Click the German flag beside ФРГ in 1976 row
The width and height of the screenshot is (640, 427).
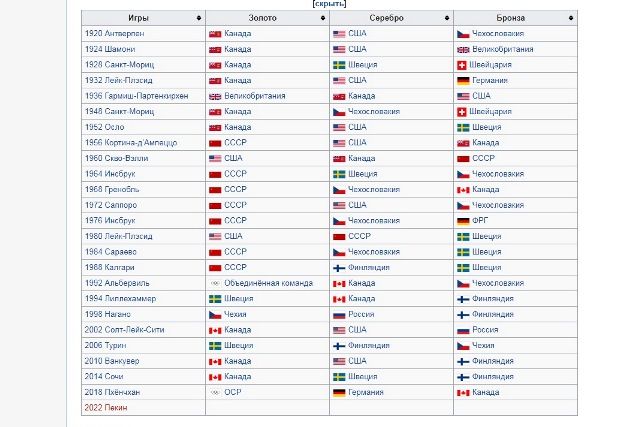[463, 220]
